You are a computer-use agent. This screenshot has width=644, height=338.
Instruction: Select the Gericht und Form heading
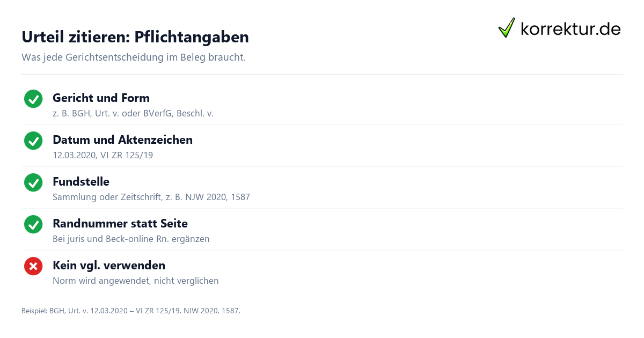pos(101,98)
